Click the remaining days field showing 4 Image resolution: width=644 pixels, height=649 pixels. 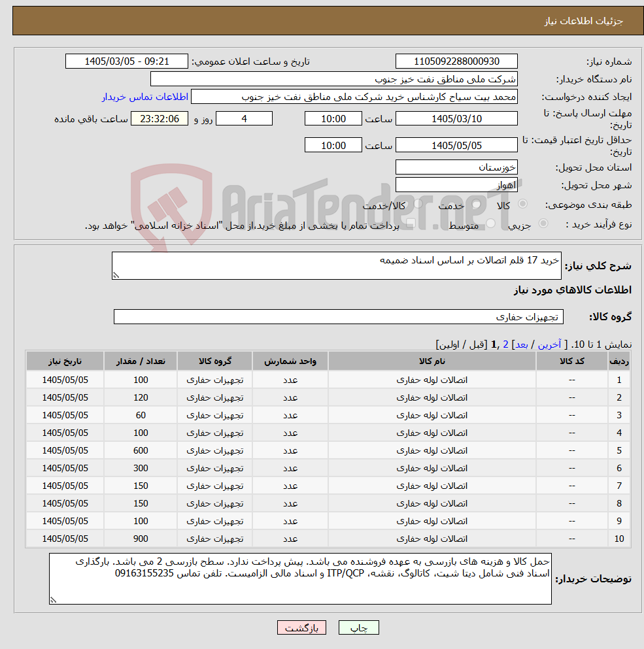point(245,119)
